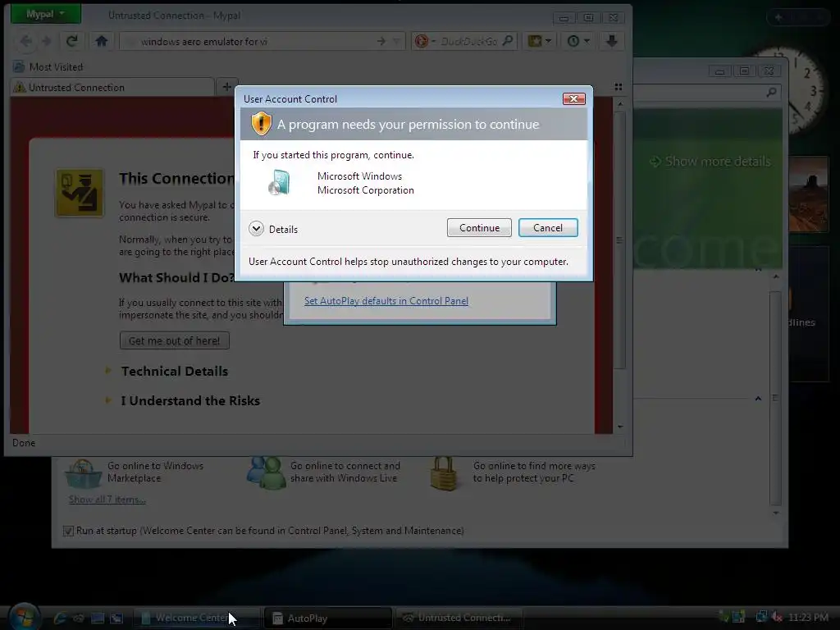
Task: Select the Untrusted Connection tab
Action: (x=112, y=87)
